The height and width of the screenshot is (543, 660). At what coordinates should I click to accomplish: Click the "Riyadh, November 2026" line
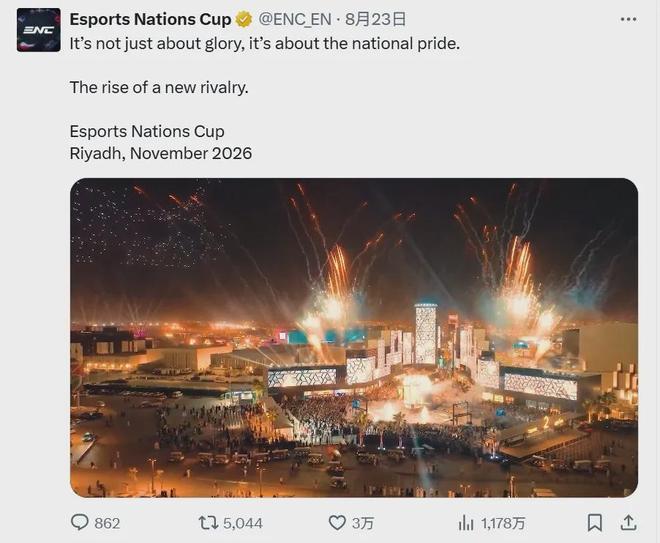point(161,153)
